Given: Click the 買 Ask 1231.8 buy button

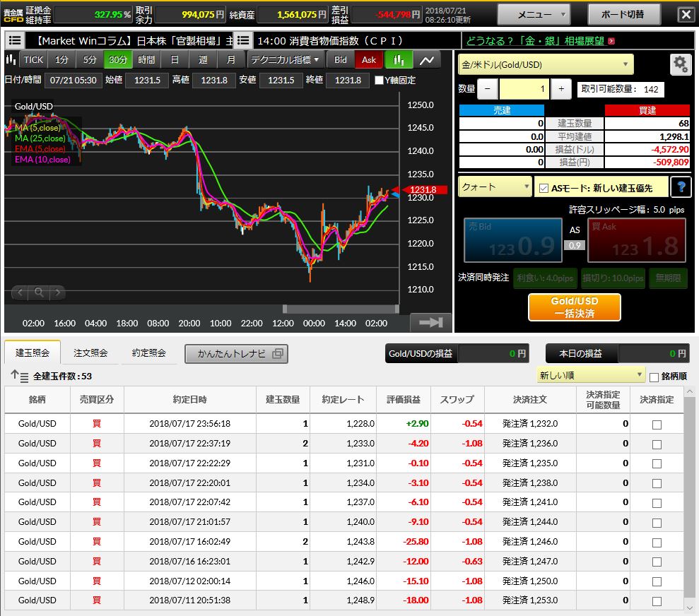Looking at the screenshot, I should [637, 240].
